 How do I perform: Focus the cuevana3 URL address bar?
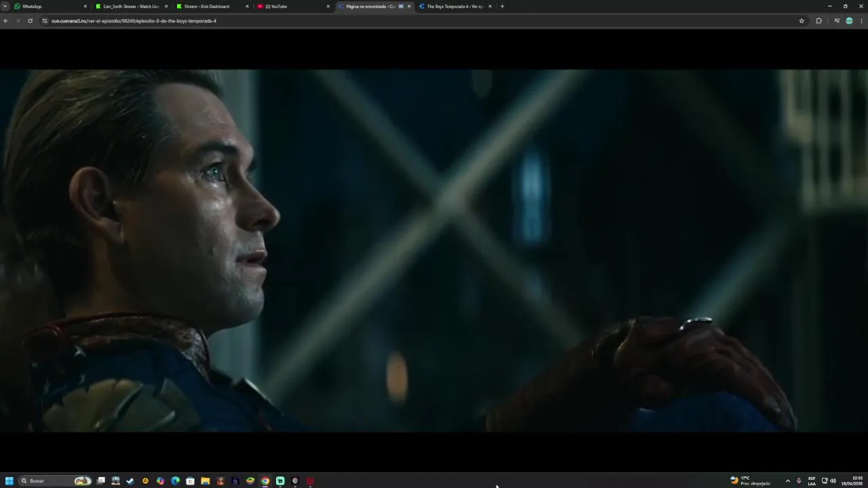pyautogui.click(x=420, y=21)
